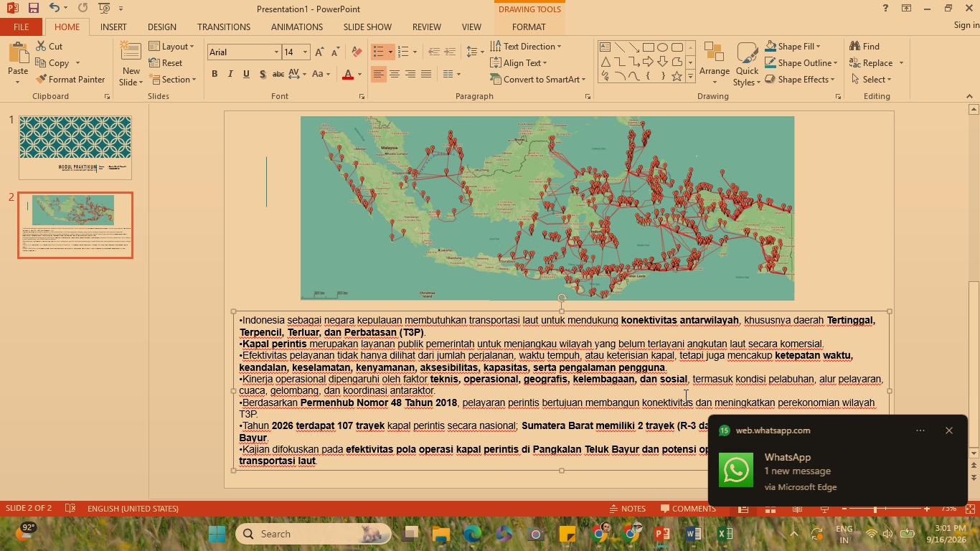Image resolution: width=980 pixels, height=551 pixels.
Task: Open the font name dropdown showing Arial
Action: [244, 52]
